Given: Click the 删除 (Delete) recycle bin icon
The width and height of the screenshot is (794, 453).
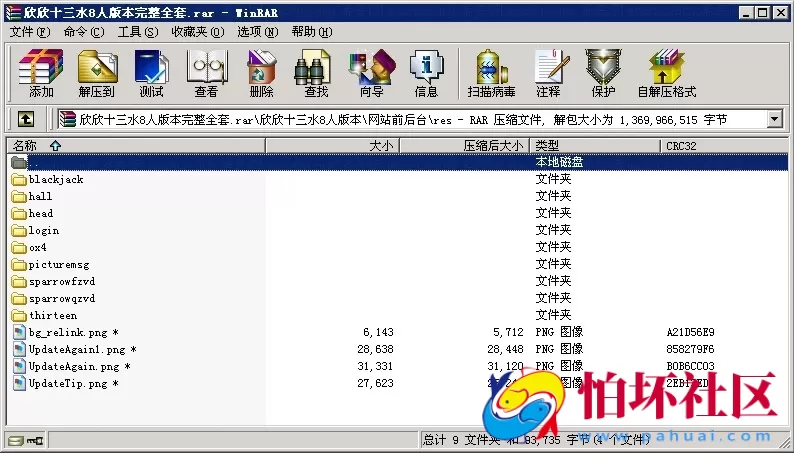Looking at the screenshot, I should click(261, 73).
